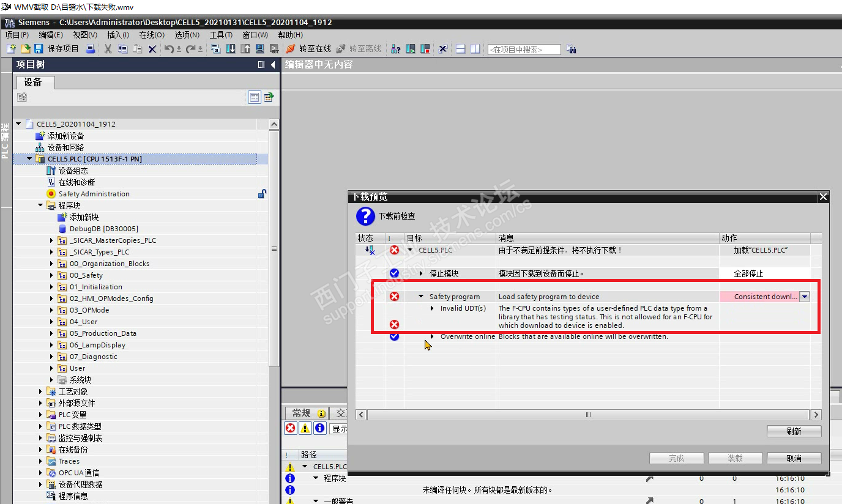Click the project tree scroll-up arrow

274,124
